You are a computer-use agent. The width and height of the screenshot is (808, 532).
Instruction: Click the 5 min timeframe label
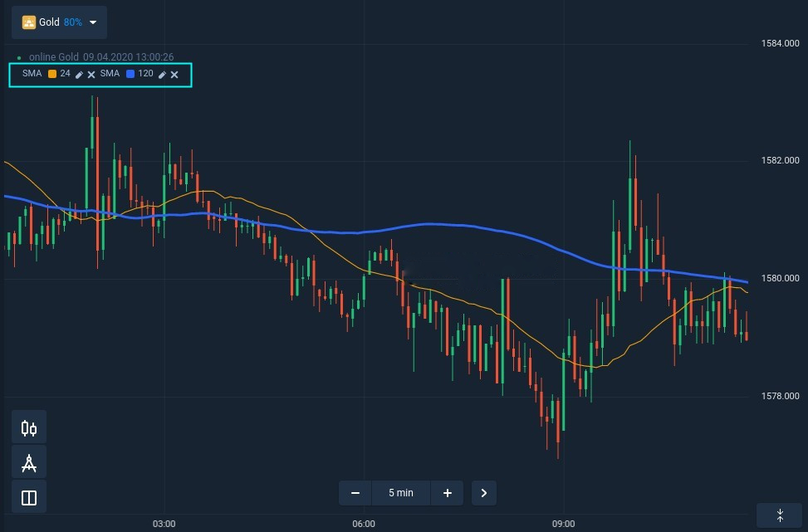point(401,493)
